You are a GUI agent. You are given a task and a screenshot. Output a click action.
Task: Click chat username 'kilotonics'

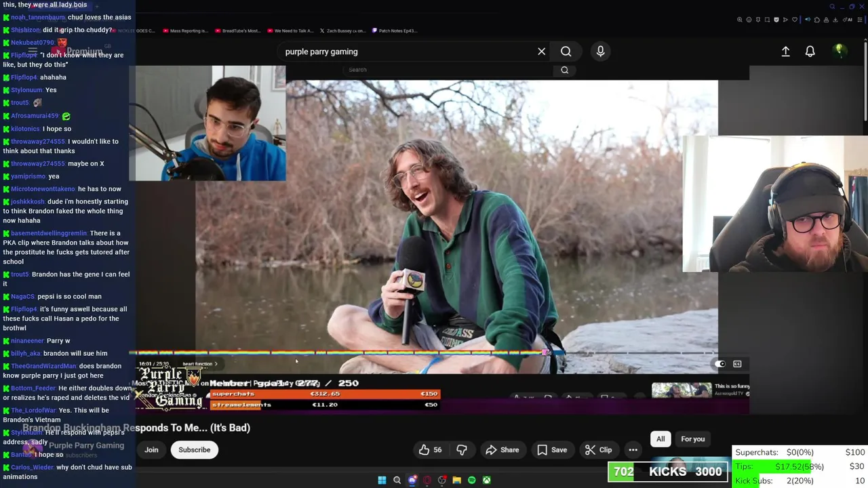point(25,129)
